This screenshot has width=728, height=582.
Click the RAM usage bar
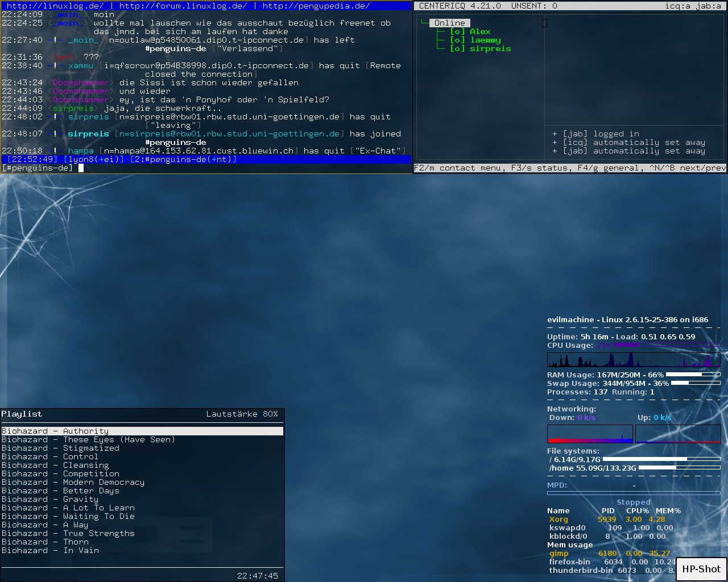692,375
